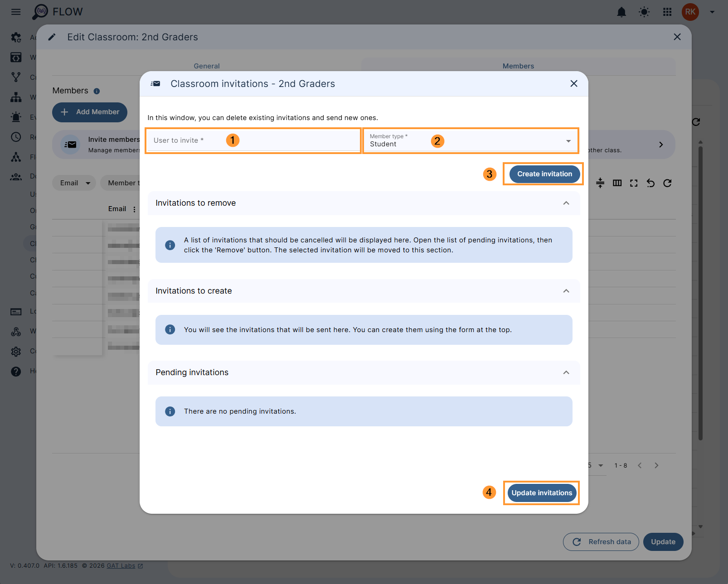728x584 pixels.
Task: Collapse the Invitations to remove section
Action: click(566, 203)
